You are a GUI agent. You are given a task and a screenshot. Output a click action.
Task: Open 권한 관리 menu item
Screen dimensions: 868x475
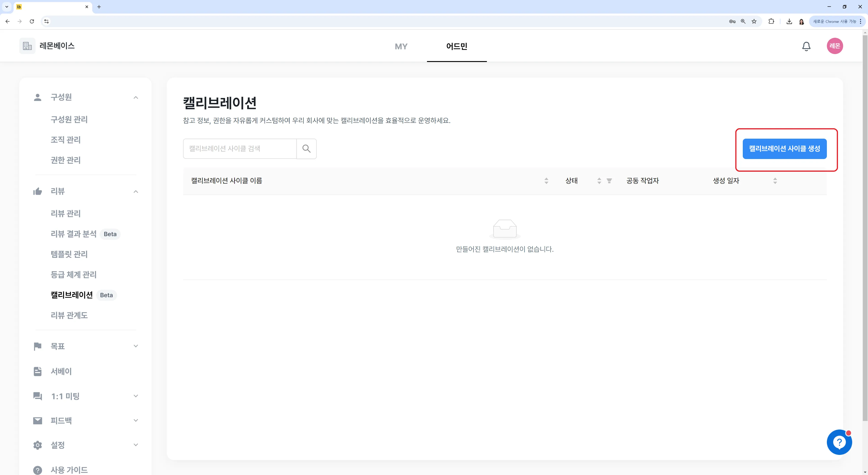pos(66,160)
